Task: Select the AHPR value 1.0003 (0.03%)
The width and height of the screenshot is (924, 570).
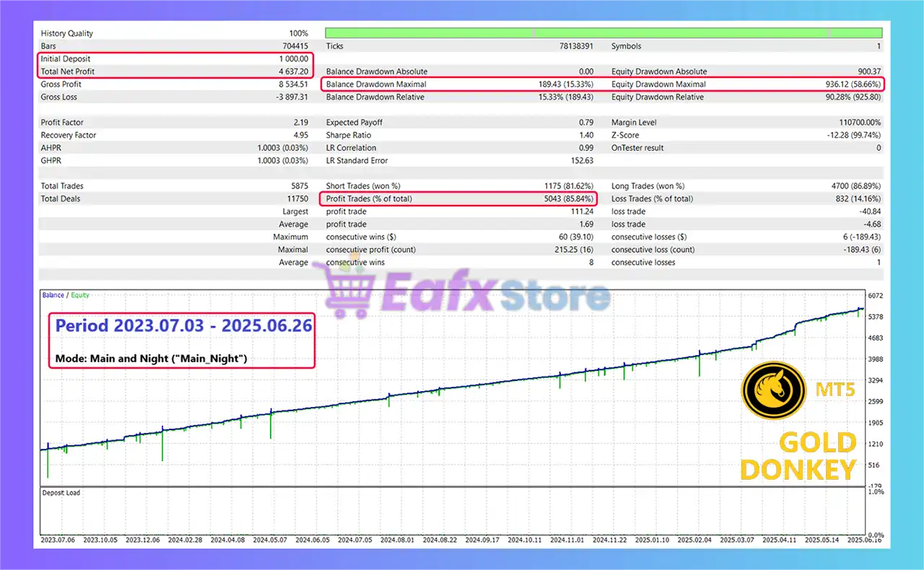Action: [283, 148]
